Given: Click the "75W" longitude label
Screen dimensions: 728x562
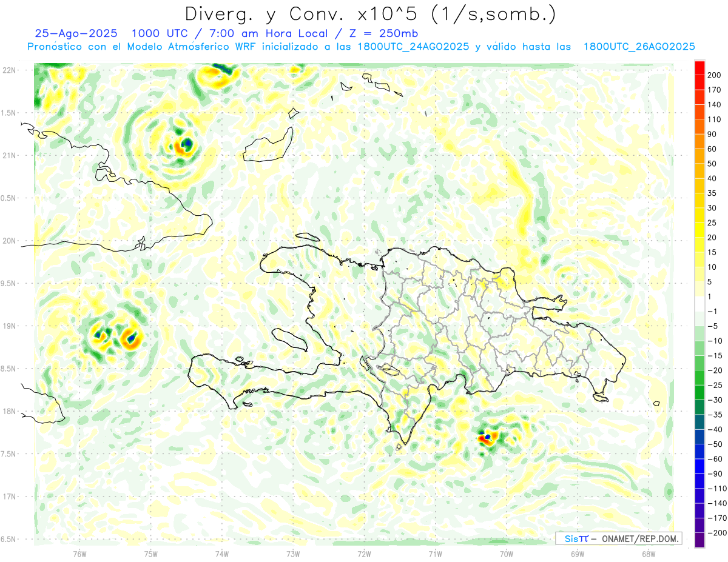Looking at the screenshot, I should pos(151,554).
